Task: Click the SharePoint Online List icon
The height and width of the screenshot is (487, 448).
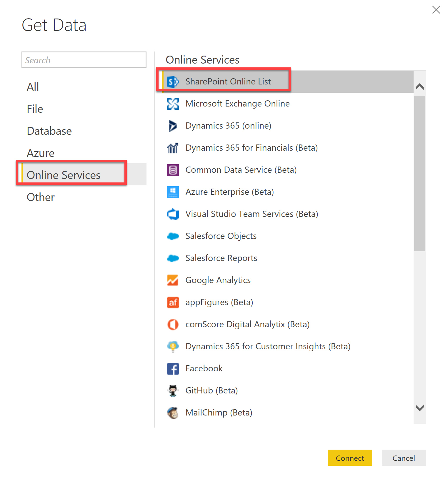Action: 173,82
